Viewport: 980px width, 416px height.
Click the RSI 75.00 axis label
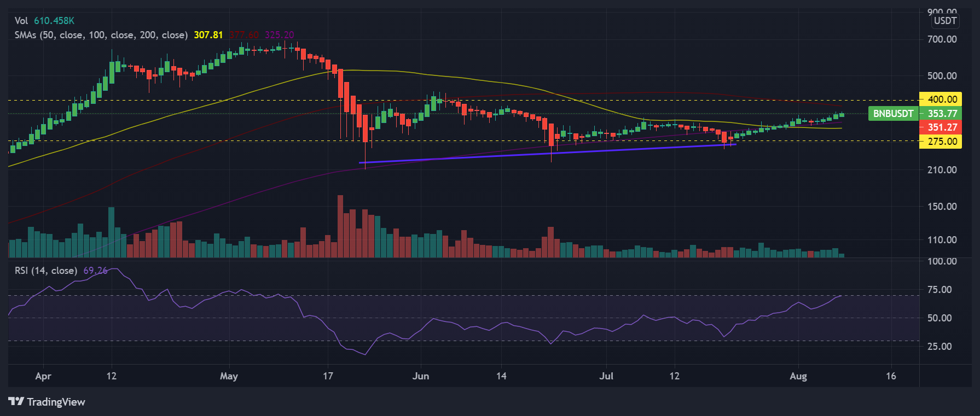click(x=940, y=290)
